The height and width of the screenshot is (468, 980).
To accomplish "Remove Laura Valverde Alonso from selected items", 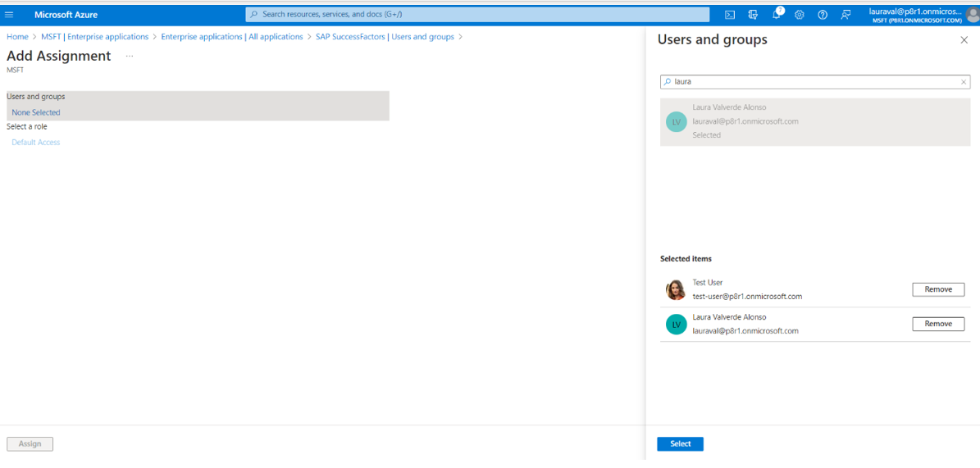I will click(938, 324).
